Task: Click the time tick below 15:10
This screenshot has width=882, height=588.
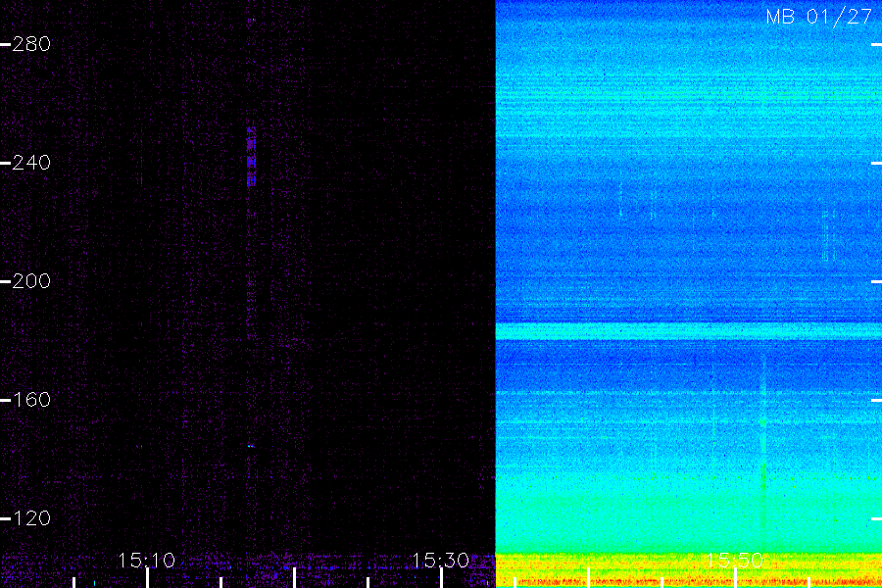Action: pyautogui.click(x=147, y=578)
